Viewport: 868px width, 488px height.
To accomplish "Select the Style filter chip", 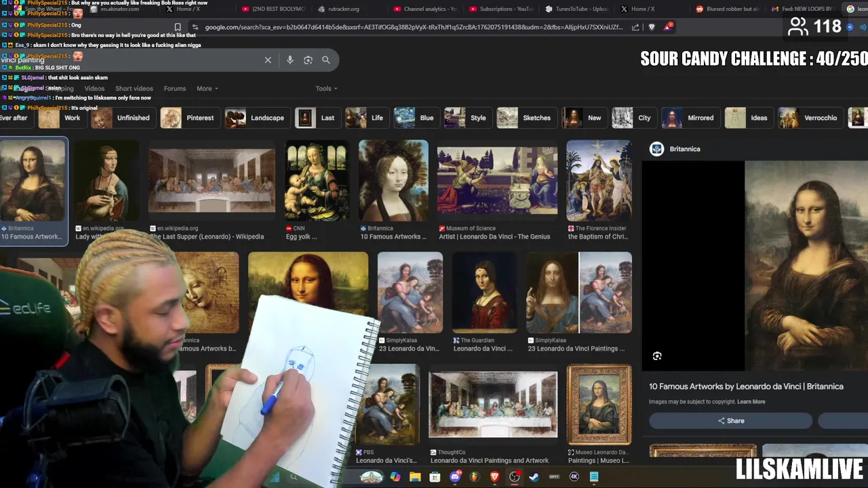I will point(468,118).
